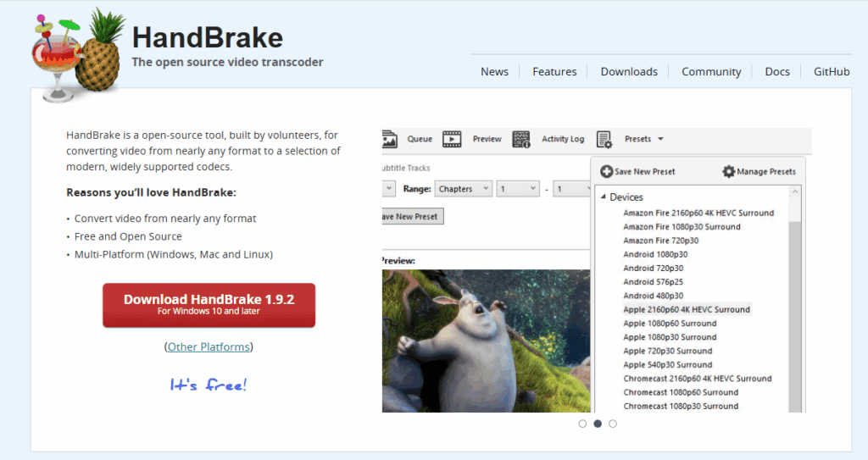Select Amazon Fire 1080p30 Surround preset
The width and height of the screenshot is (868, 460).
[x=682, y=227]
